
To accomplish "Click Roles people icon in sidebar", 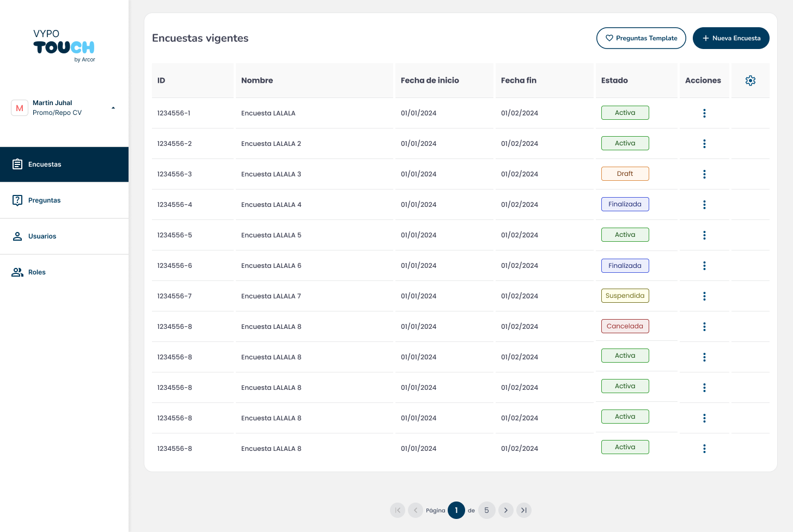I will pyautogui.click(x=17, y=272).
